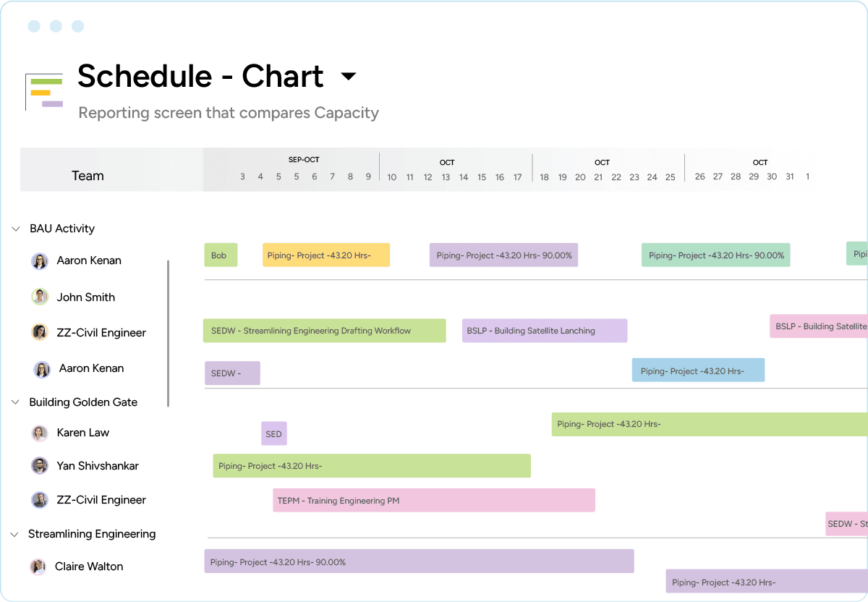The width and height of the screenshot is (868, 602).
Task: Open Yan Shivshankar's profile photo
Action: [39, 466]
